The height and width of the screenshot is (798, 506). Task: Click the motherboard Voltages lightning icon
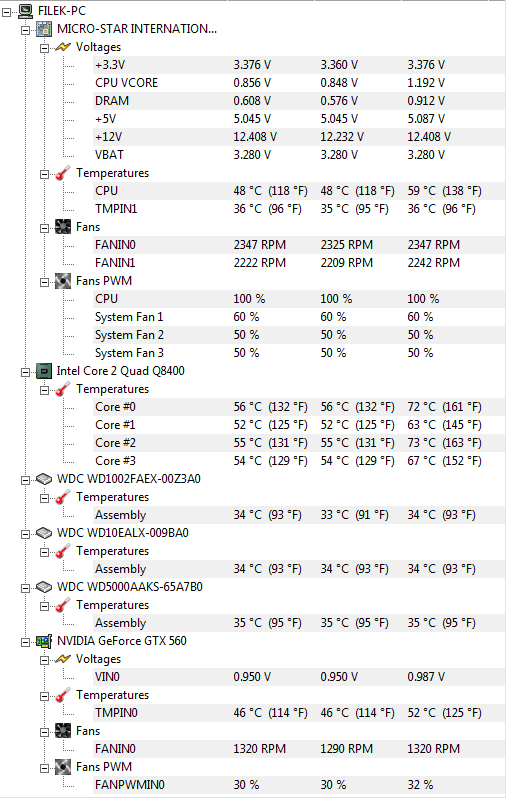coord(63,47)
